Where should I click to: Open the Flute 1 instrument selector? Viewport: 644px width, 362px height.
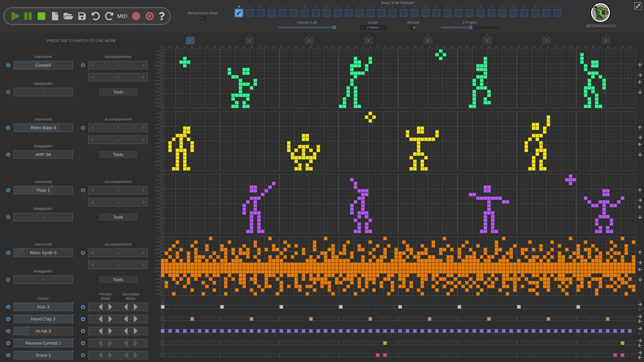click(43, 190)
